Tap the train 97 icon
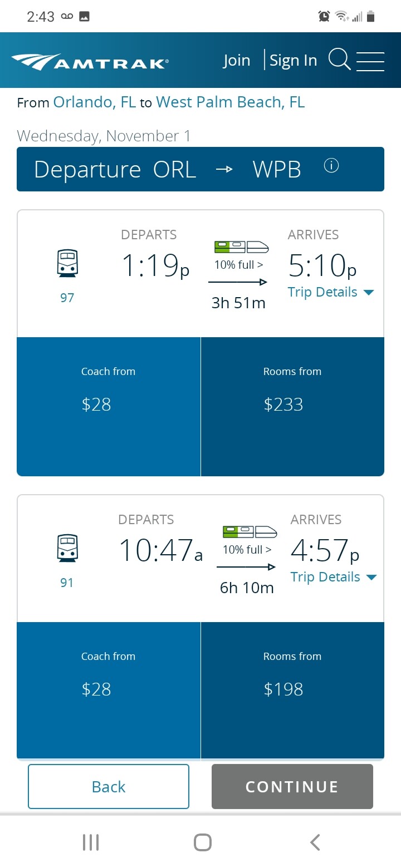The image size is (401, 868). [x=67, y=263]
